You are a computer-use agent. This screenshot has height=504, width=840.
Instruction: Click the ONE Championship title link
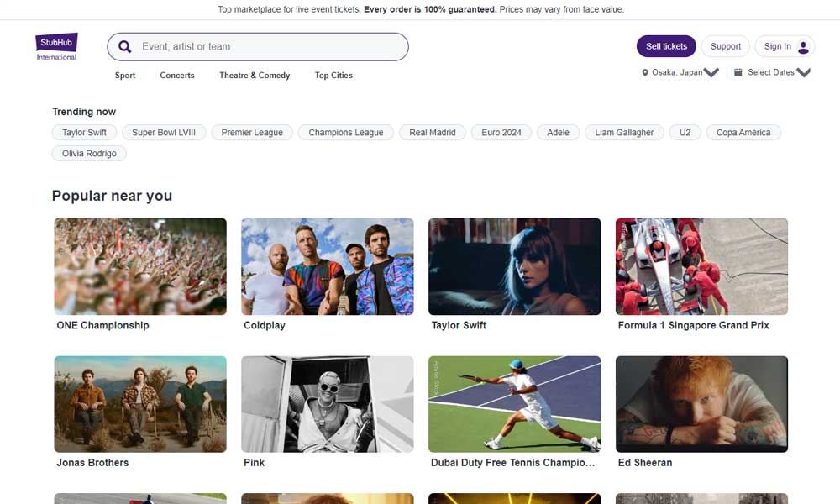point(102,325)
